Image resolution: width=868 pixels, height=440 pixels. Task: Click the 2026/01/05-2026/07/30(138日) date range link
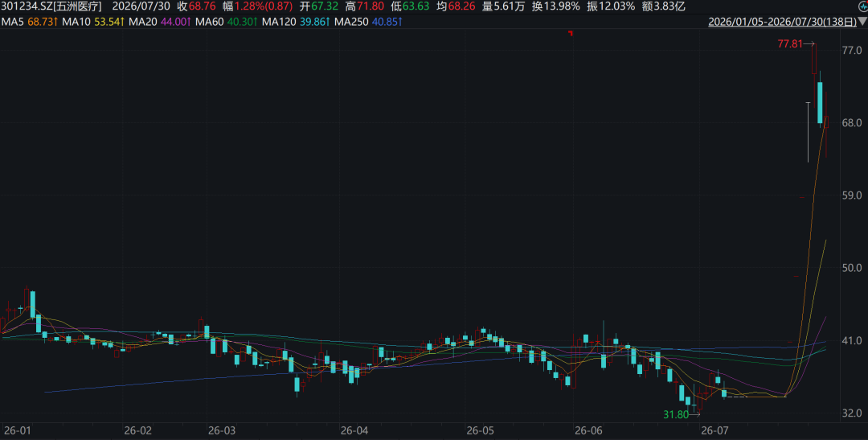point(783,23)
